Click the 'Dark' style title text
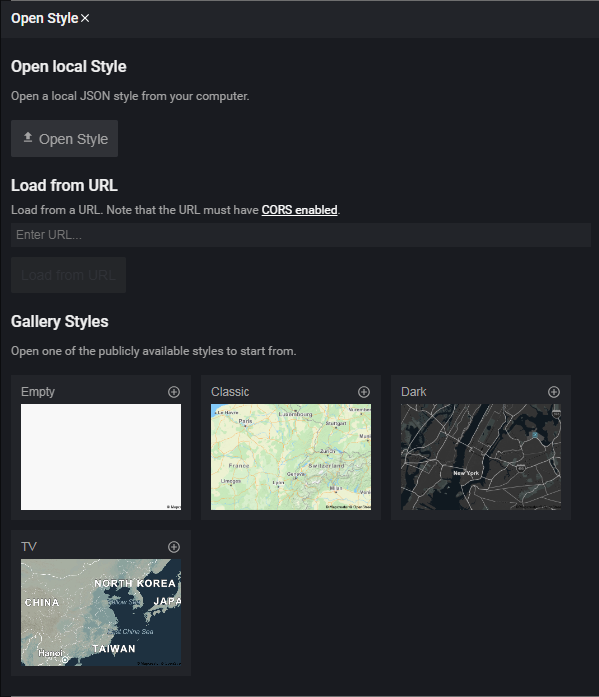 tap(413, 392)
